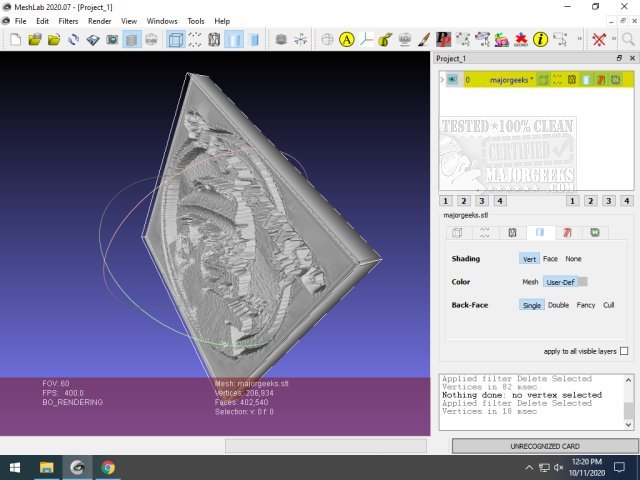This screenshot has width=640, height=480.
Task: Expand the toolbar overflow chevron
Action: point(579,40)
